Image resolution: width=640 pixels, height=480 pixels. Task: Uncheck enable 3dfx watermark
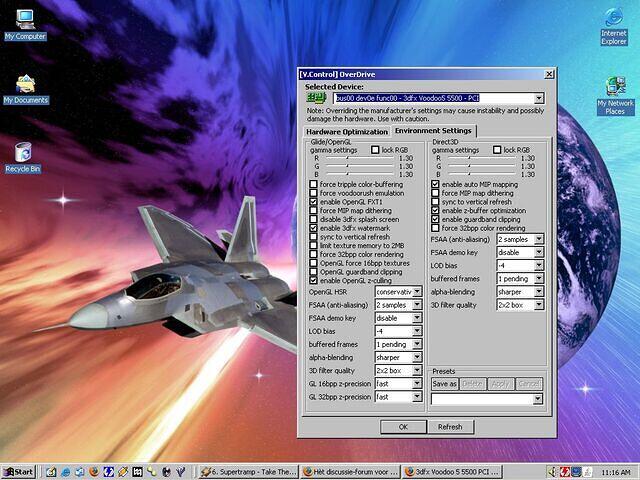313,228
